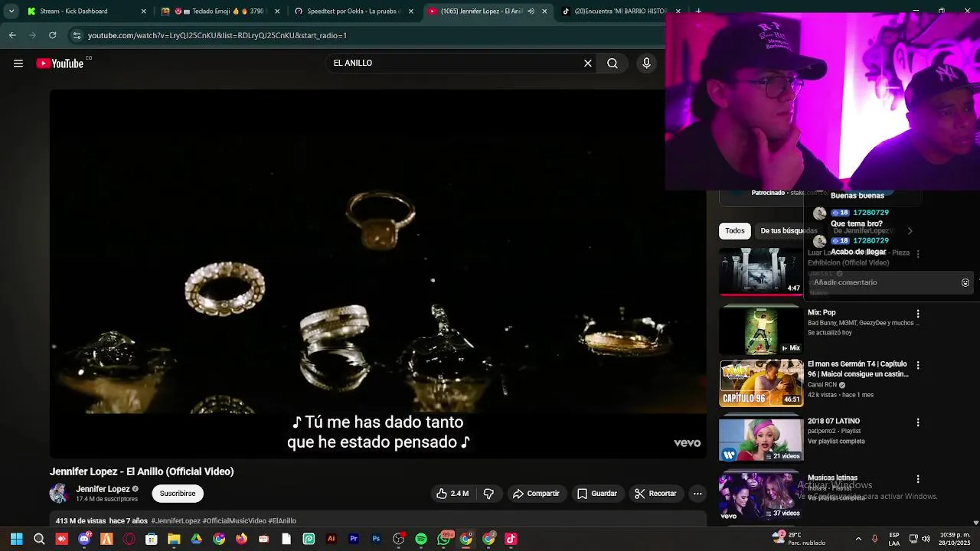Show more filter chips with right chevron

coord(910,230)
